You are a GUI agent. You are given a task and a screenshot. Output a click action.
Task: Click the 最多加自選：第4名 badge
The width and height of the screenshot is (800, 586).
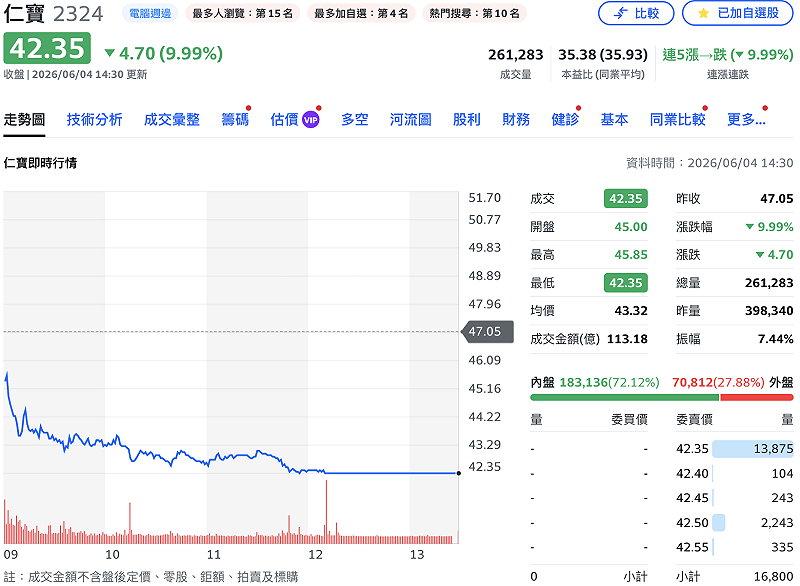click(x=361, y=13)
